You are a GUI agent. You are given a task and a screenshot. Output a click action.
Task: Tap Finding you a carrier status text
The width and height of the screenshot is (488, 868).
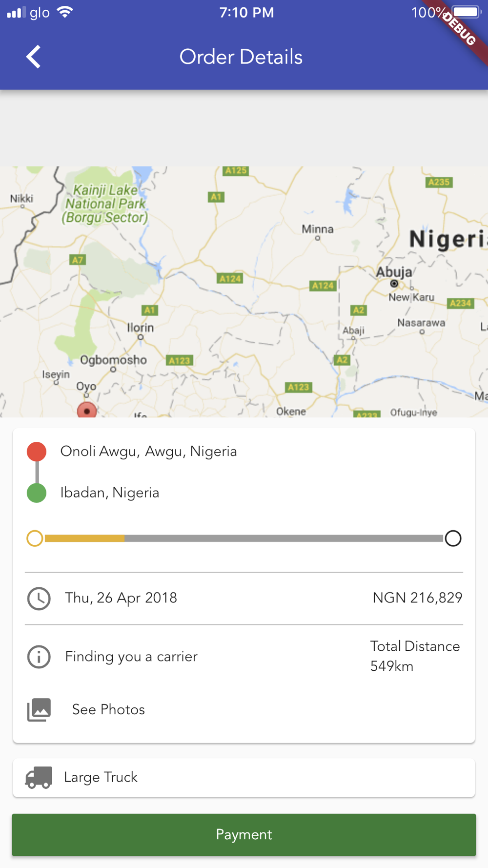pos(131,657)
